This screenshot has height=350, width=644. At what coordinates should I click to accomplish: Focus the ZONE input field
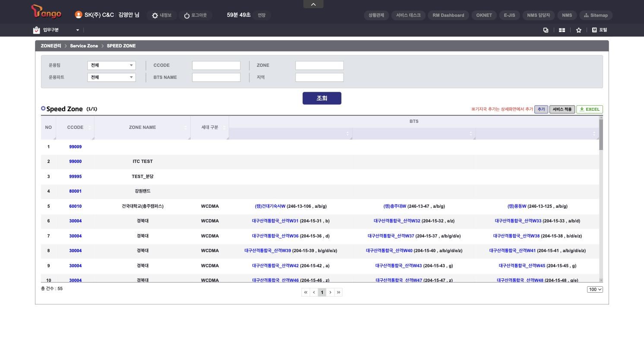(x=319, y=66)
